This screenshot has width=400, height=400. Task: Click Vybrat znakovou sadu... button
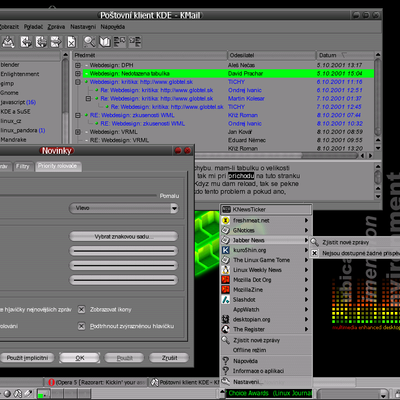pyautogui.click(x=124, y=236)
